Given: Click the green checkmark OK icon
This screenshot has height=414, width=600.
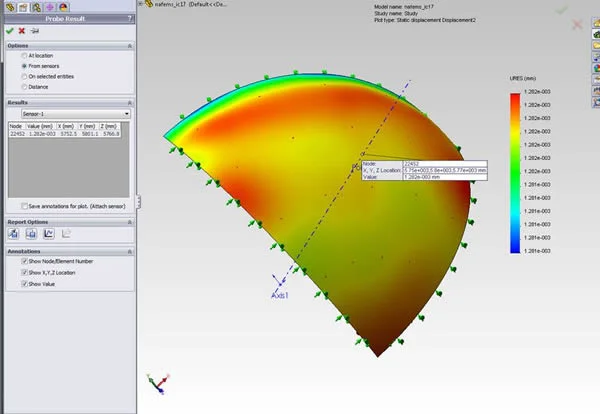Looking at the screenshot, I should point(9,31).
